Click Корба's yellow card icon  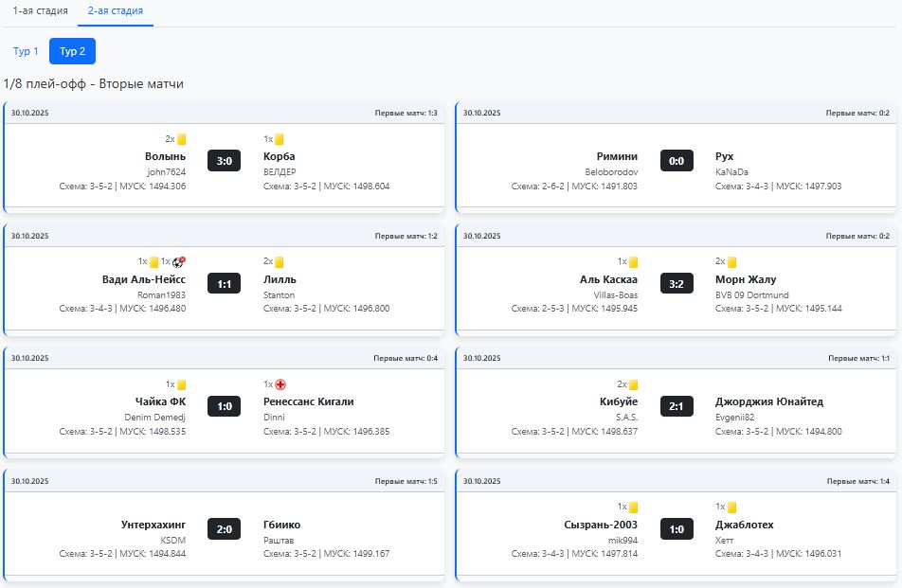[x=280, y=139]
